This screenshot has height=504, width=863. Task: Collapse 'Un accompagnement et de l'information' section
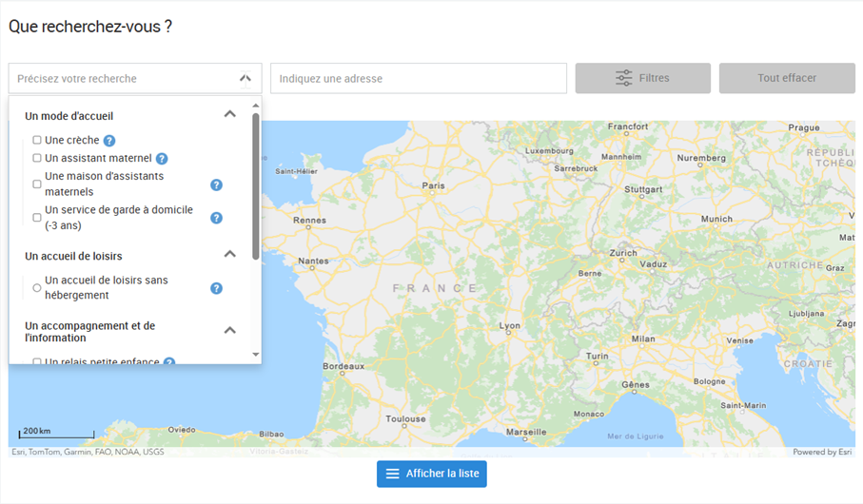pyautogui.click(x=229, y=331)
